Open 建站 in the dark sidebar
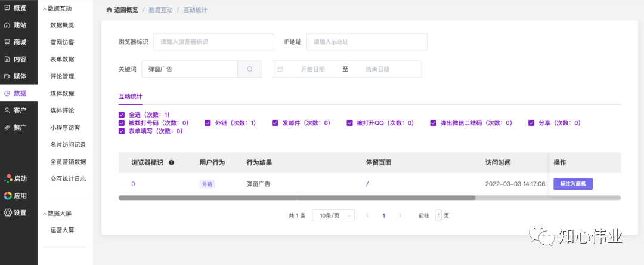 click(x=15, y=24)
